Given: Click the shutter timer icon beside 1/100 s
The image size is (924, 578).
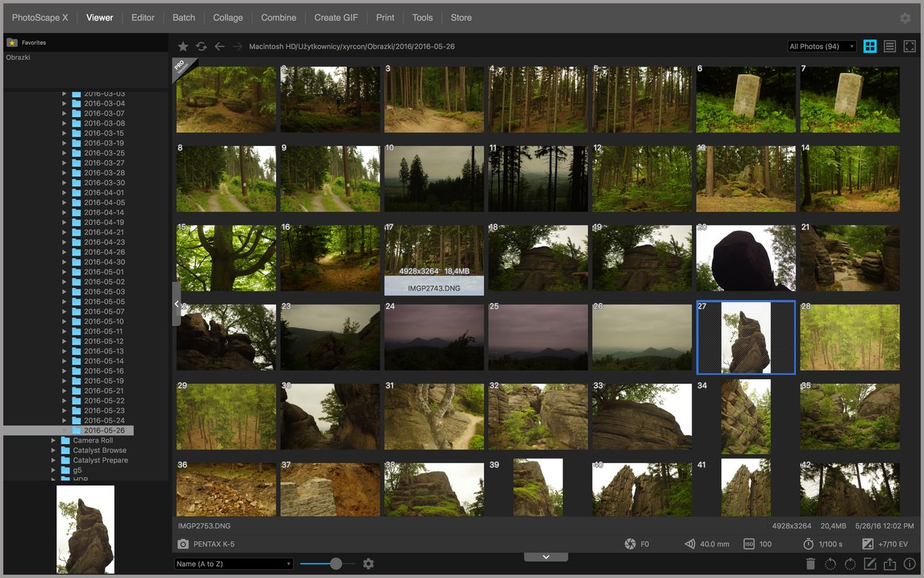Looking at the screenshot, I should pyautogui.click(x=808, y=544).
